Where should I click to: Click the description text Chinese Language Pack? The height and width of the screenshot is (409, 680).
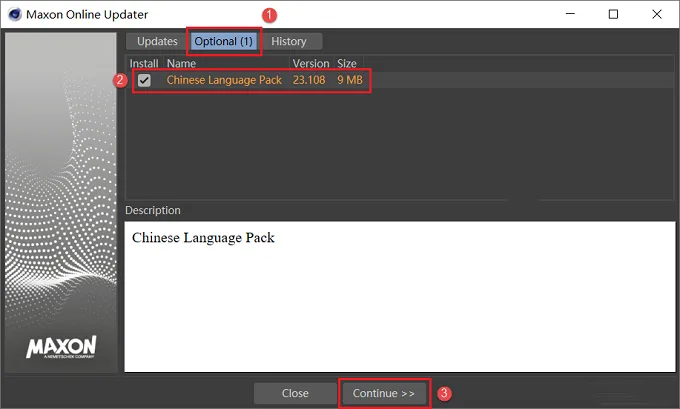pyautogui.click(x=203, y=238)
